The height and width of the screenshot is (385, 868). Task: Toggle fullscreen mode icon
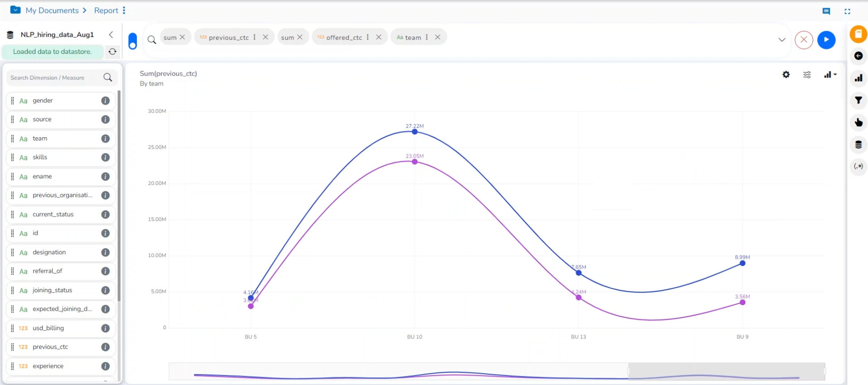847,11
